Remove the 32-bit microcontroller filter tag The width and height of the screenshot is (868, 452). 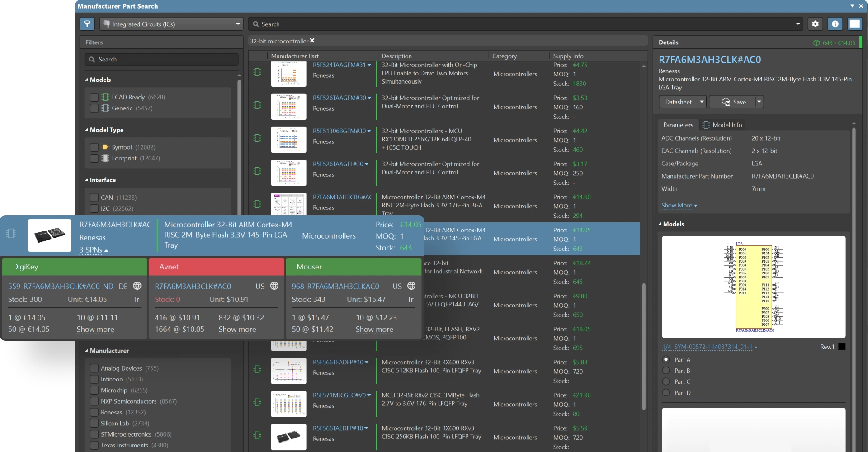click(312, 41)
